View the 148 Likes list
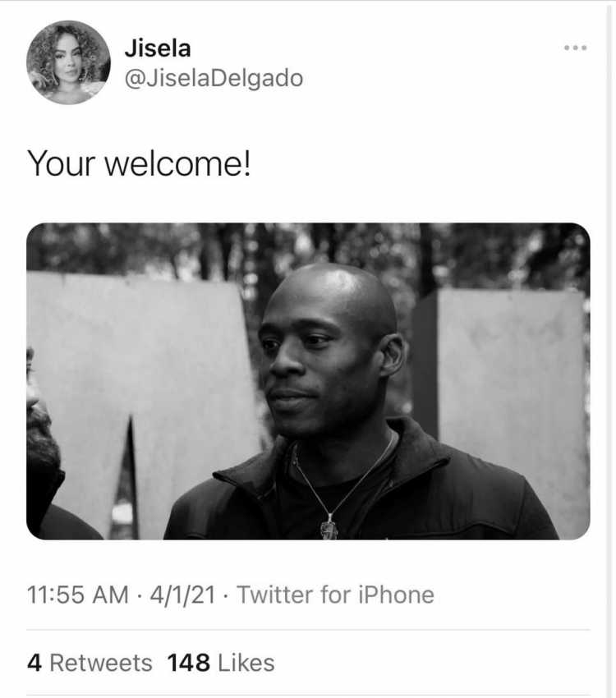The image size is (616, 698). pyautogui.click(x=221, y=663)
